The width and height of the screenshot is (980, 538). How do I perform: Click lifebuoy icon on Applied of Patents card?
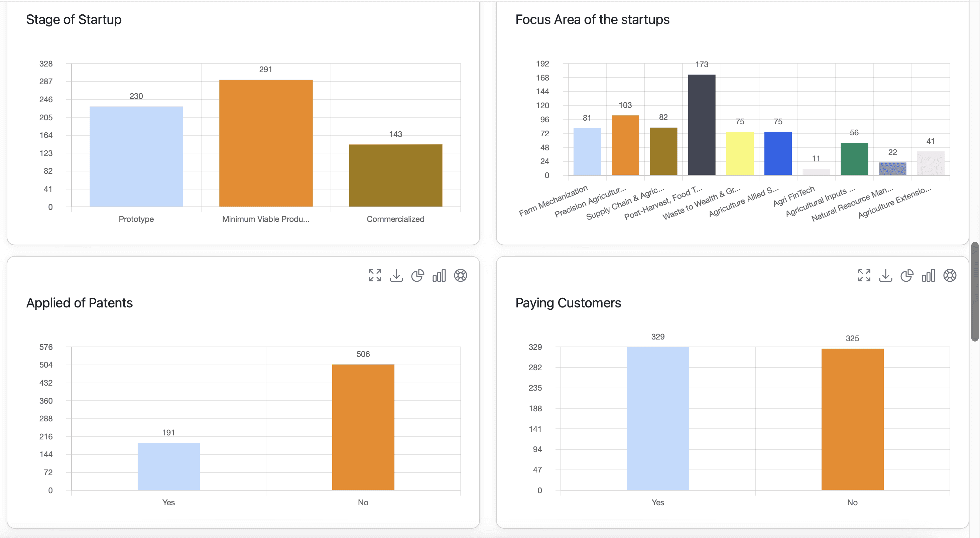(460, 275)
